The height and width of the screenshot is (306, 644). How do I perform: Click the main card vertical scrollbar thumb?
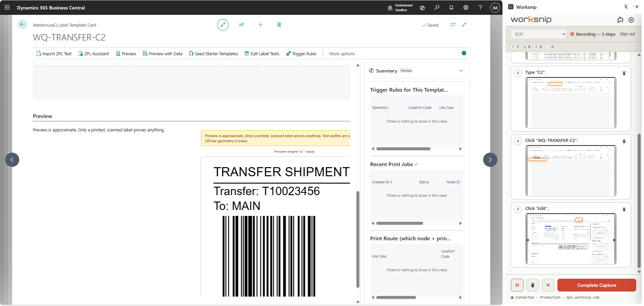pos(358,239)
